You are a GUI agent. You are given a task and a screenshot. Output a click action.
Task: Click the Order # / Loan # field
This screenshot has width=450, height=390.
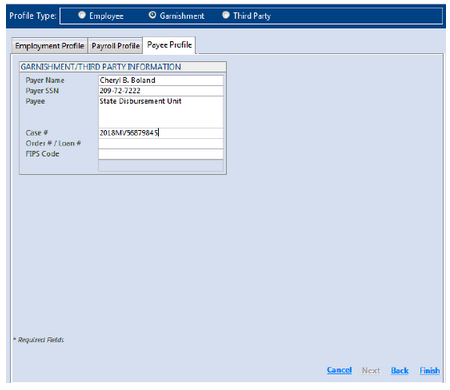pos(161,143)
